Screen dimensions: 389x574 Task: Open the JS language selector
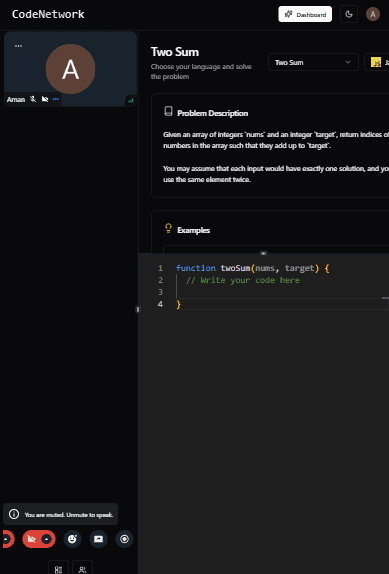point(377,62)
